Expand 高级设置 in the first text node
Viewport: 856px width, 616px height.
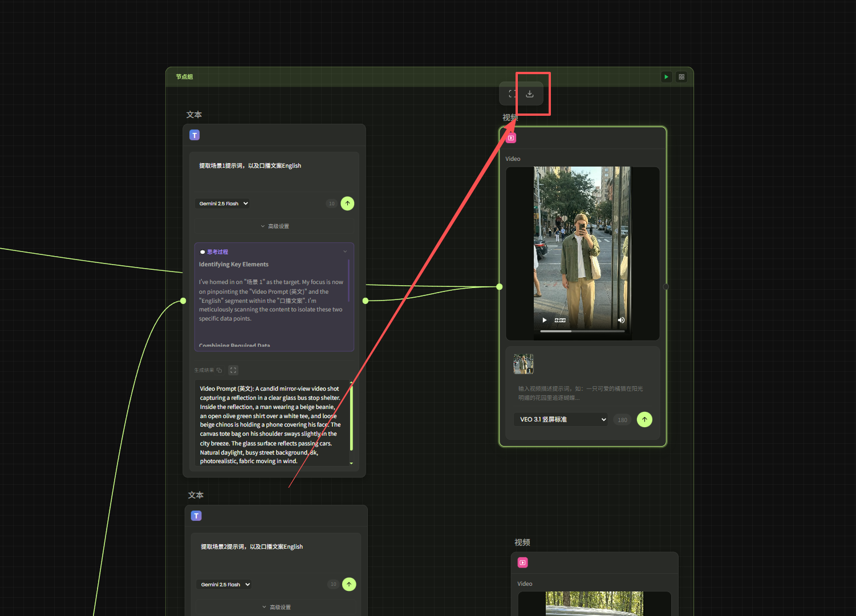click(274, 226)
